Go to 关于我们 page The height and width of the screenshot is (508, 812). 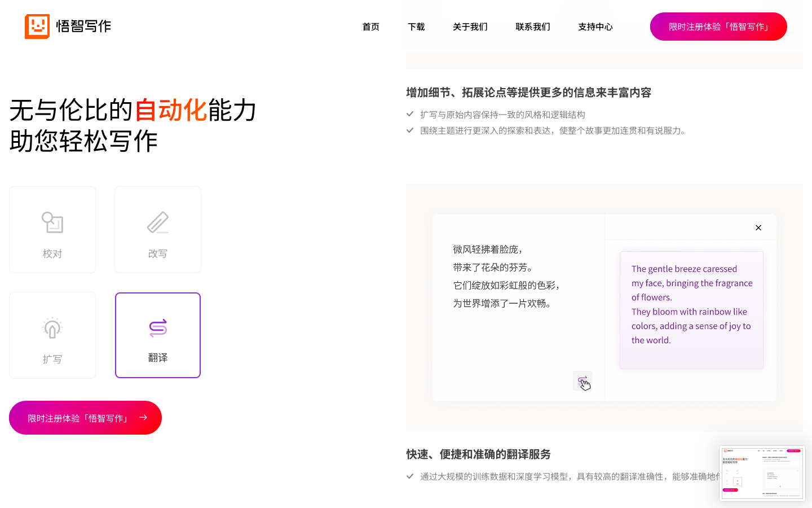click(x=470, y=27)
